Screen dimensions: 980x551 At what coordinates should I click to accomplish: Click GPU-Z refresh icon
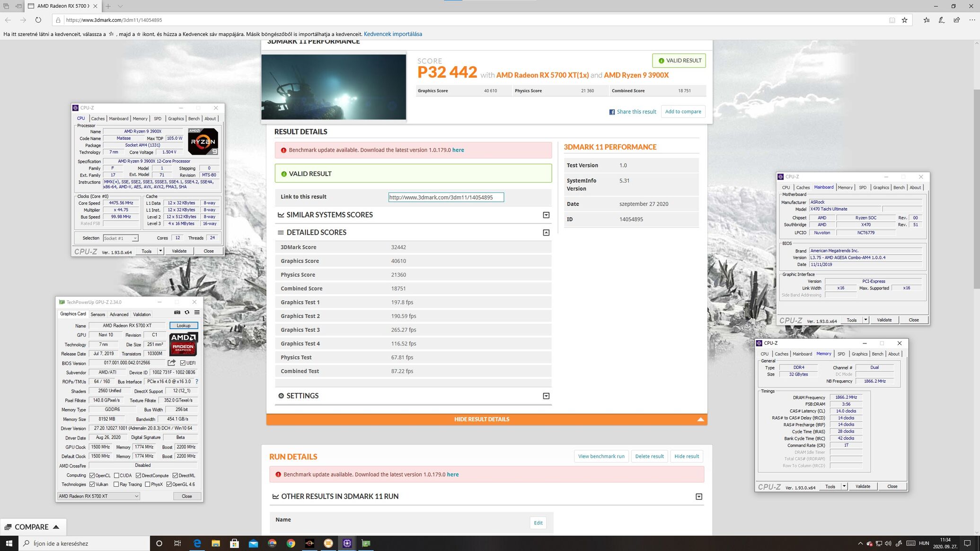click(x=187, y=313)
